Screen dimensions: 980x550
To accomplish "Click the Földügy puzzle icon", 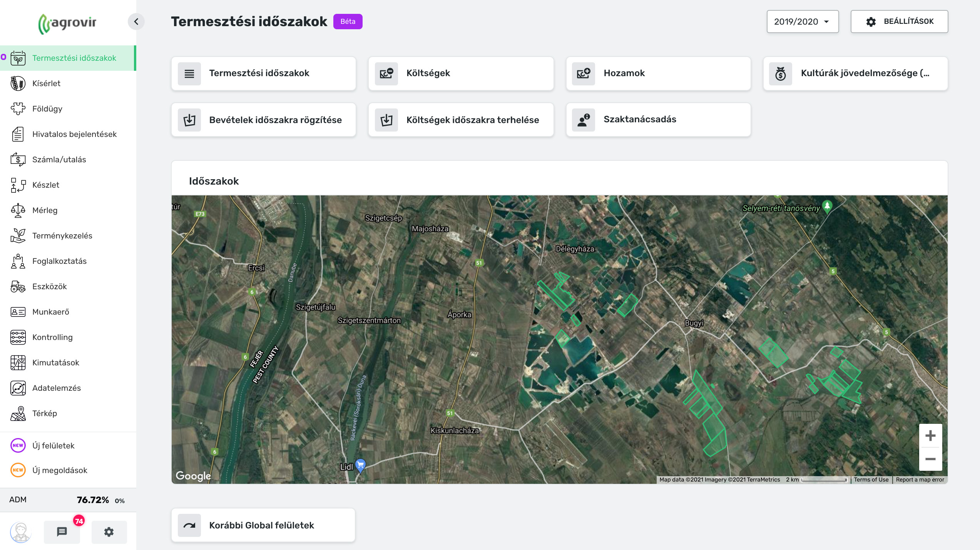I will click(18, 109).
